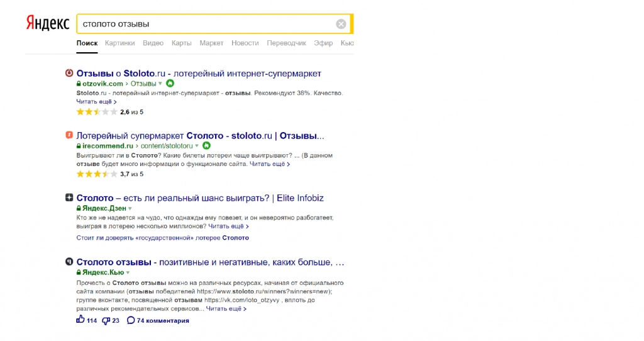Open result 'Отзывы о Stoloto.ru - лотерейный интернет-супермаркет'
The image size is (644, 341).
click(x=199, y=74)
